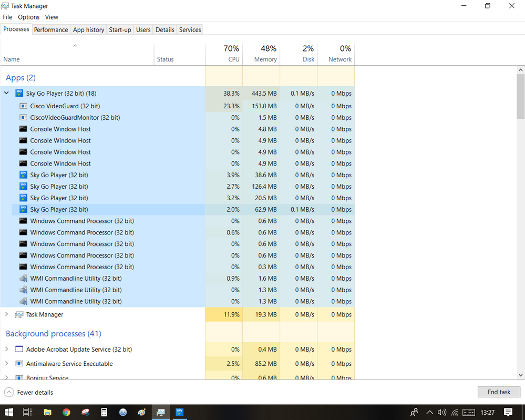Screen dimensions: 525x420
Task: Expand Antimalware Service Executable entry
Action: coord(6,363)
